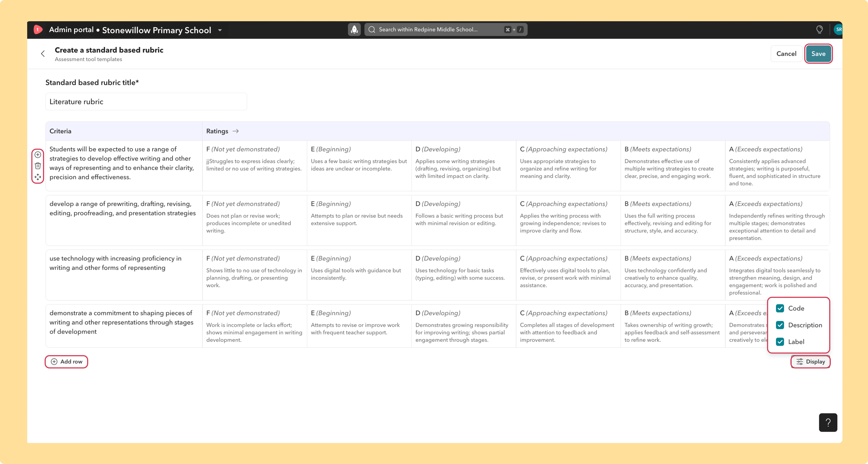This screenshot has width=868, height=464.
Task: Click the Add row button
Action: coord(66,362)
